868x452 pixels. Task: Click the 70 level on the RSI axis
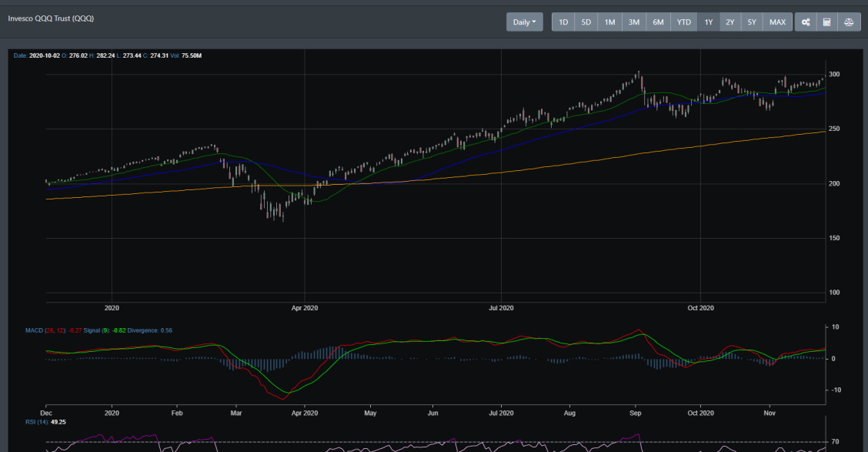835,442
